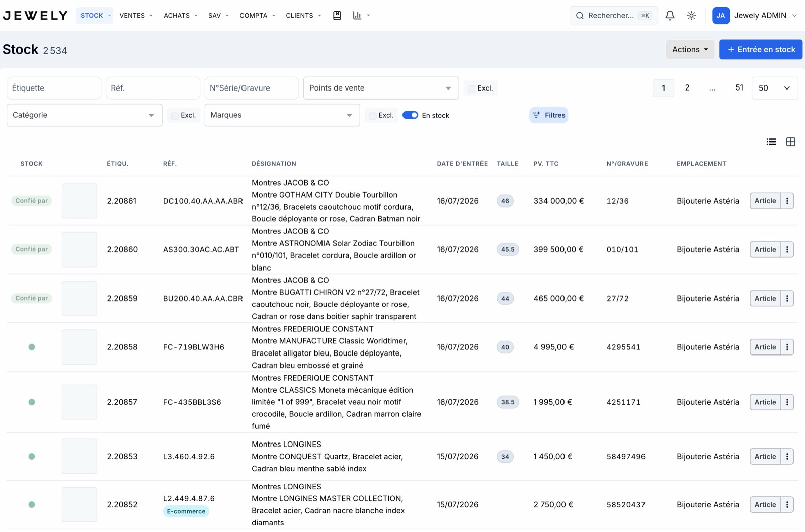
Task: Expand the Jewely ADMIN user menu
Action: tap(765, 16)
